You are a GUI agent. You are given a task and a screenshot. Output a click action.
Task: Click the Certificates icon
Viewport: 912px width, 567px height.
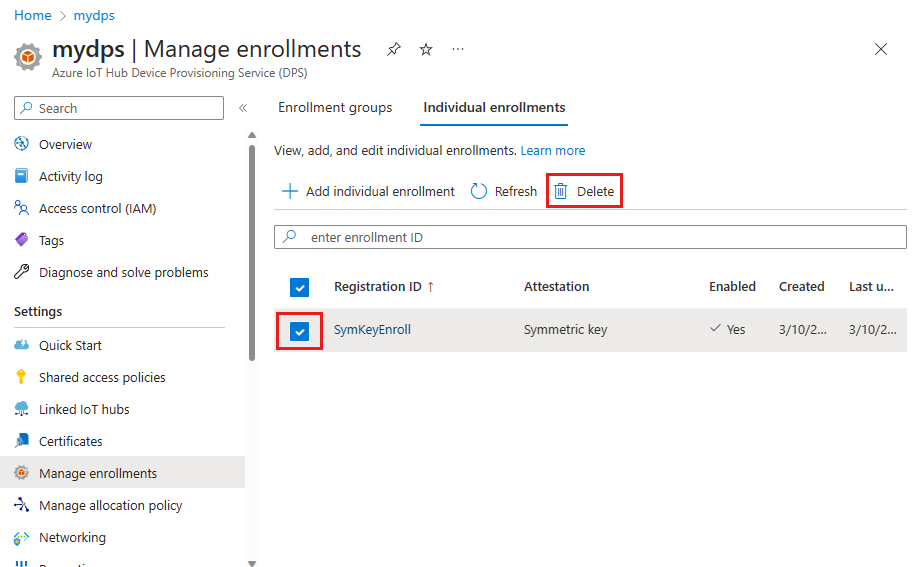point(22,441)
